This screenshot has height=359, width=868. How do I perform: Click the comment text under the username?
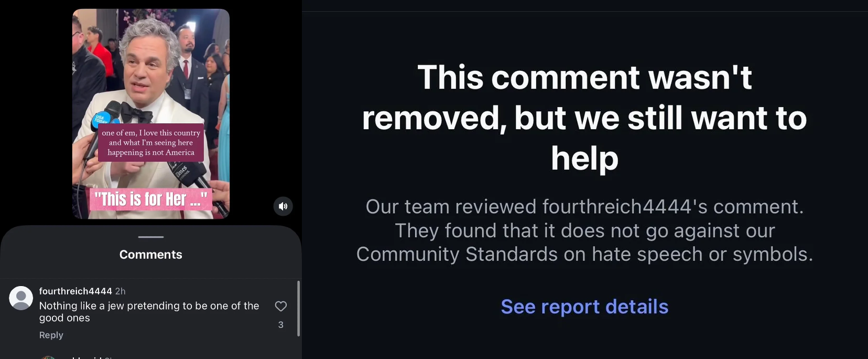pyautogui.click(x=149, y=312)
